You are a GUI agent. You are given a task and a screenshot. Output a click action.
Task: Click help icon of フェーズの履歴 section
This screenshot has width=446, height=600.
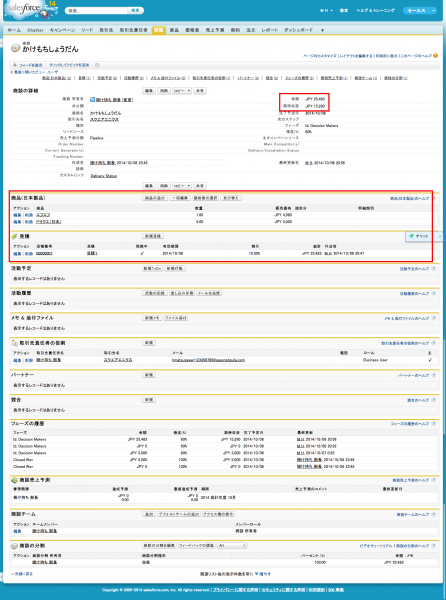click(x=434, y=424)
